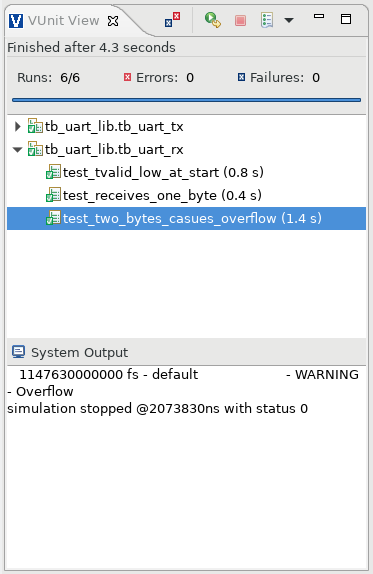The image size is (373, 574).
Task: Toggle show failures only filter icon
Action: tap(172, 20)
